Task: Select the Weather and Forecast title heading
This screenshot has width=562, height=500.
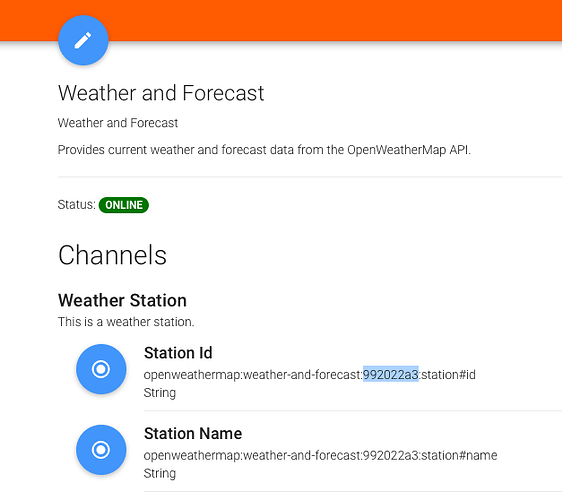Action: pos(161,93)
